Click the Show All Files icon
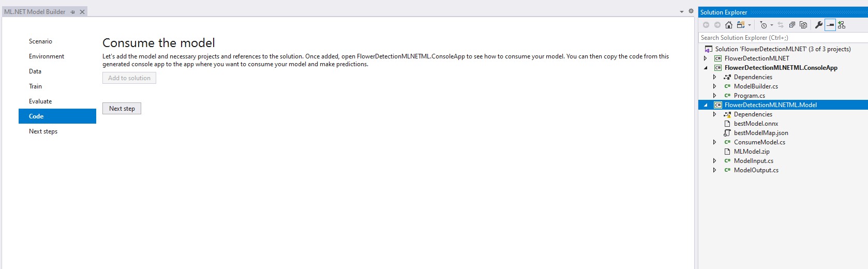The height and width of the screenshot is (269, 868). click(x=803, y=25)
